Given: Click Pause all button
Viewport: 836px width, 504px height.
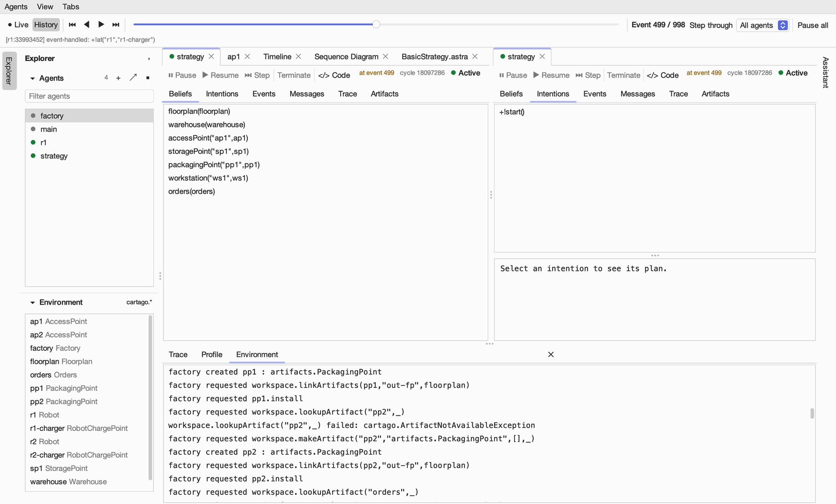Looking at the screenshot, I should (x=813, y=25).
